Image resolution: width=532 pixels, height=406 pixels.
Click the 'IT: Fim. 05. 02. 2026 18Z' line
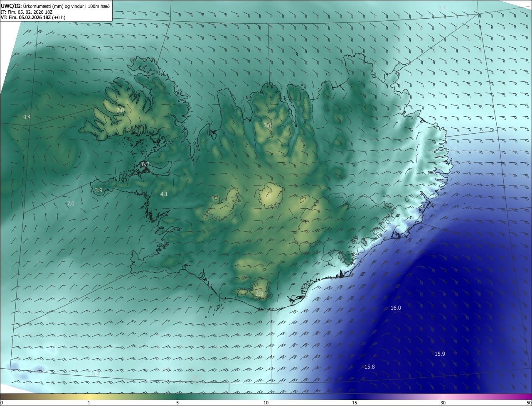pos(26,12)
